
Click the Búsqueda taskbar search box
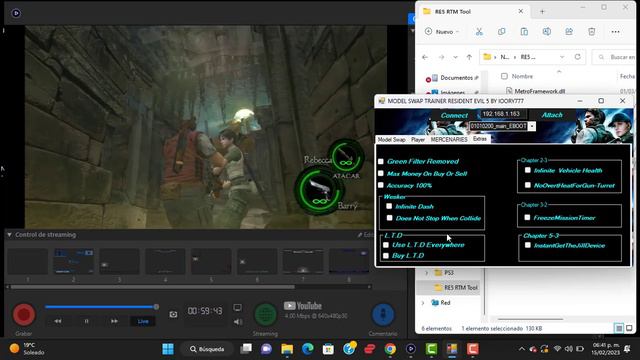tap(207, 349)
